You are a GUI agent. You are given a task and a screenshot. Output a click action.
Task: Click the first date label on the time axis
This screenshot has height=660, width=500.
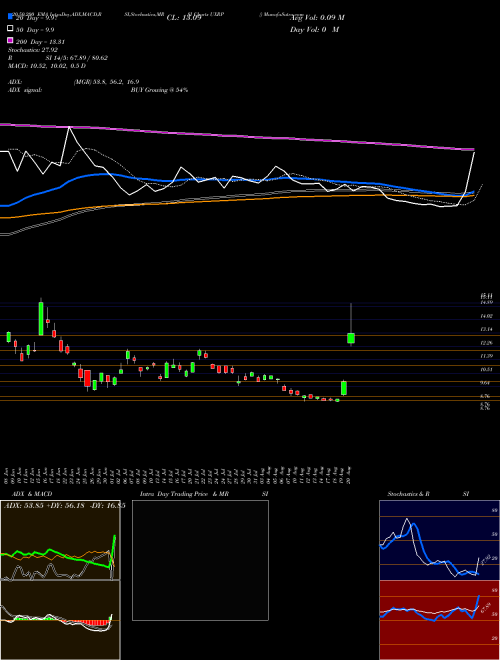[7, 474]
